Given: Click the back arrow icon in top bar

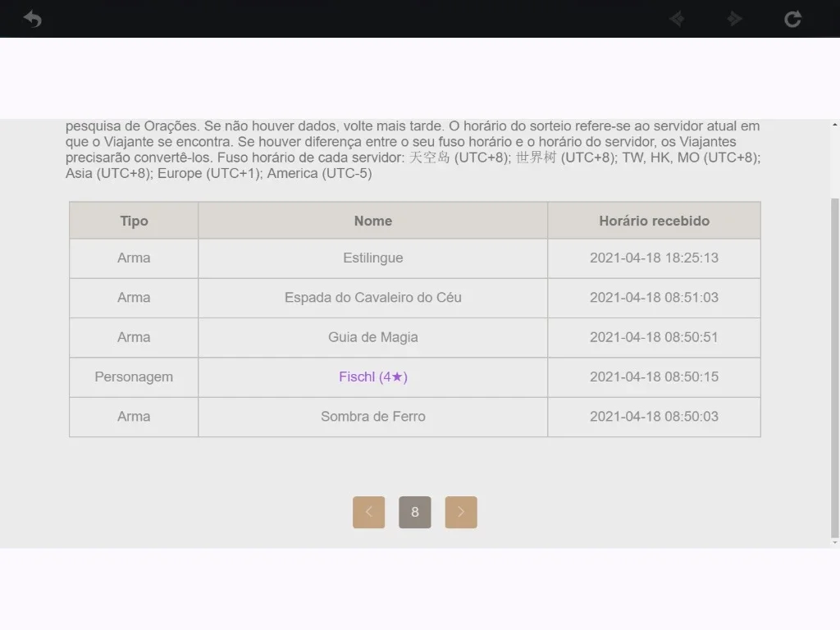Looking at the screenshot, I should (x=33, y=19).
